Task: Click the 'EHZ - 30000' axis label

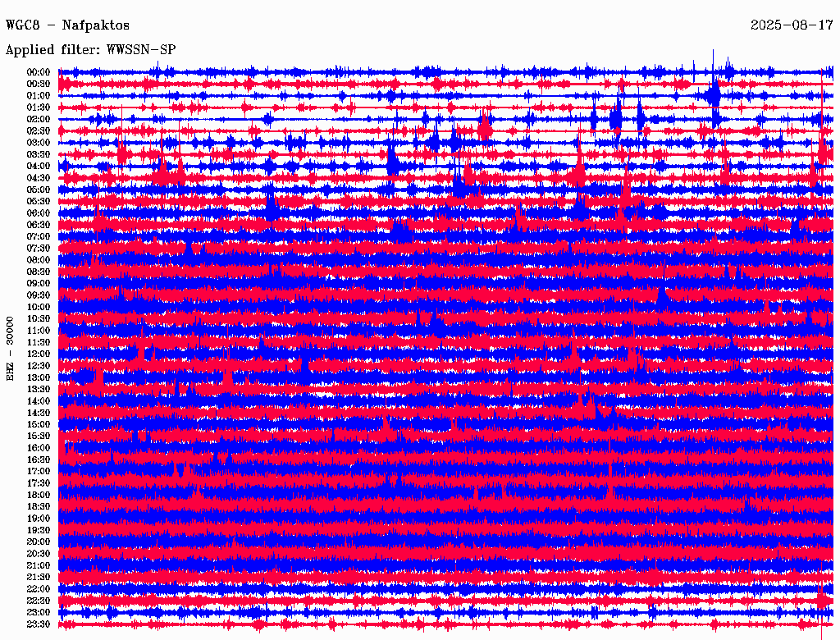Action: pos(10,349)
